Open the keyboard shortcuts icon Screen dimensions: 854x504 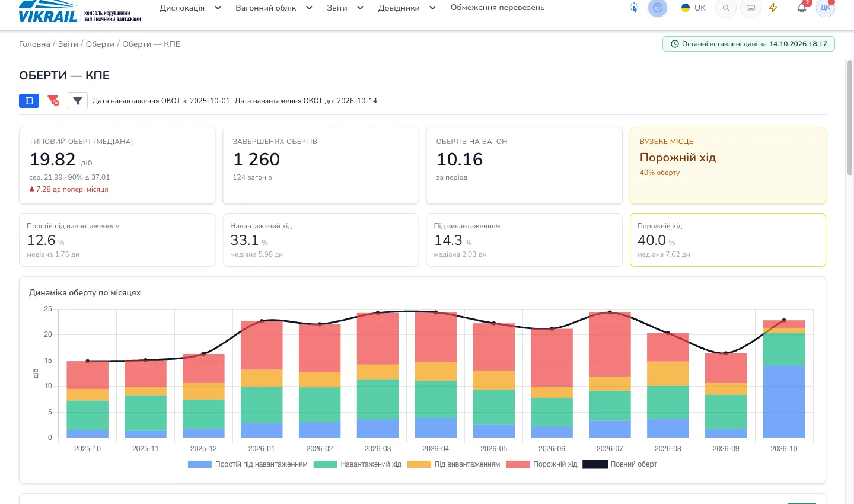point(751,8)
